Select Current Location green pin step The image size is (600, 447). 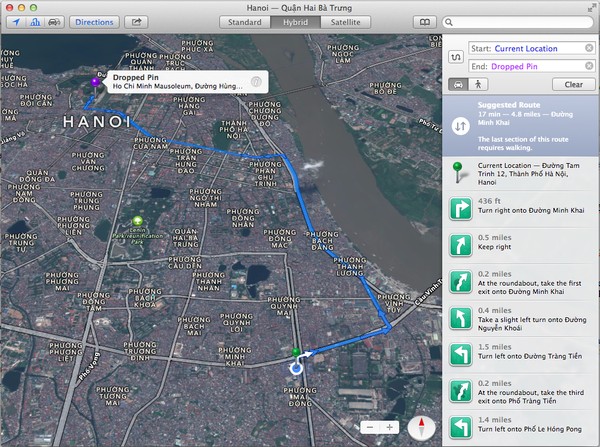[521, 174]
